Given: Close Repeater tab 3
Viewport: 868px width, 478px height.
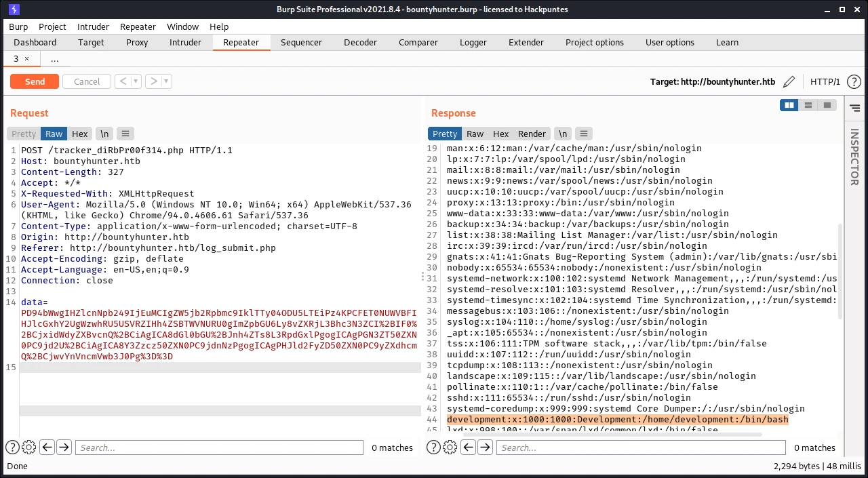Looking at the screenshot, I should [x=27, y=59].
